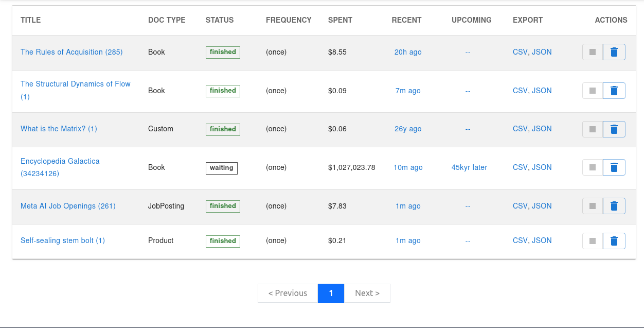Stop the "Encyclopedia Galactica" waiting job
The image size is (644, 328).
point(592,167)
